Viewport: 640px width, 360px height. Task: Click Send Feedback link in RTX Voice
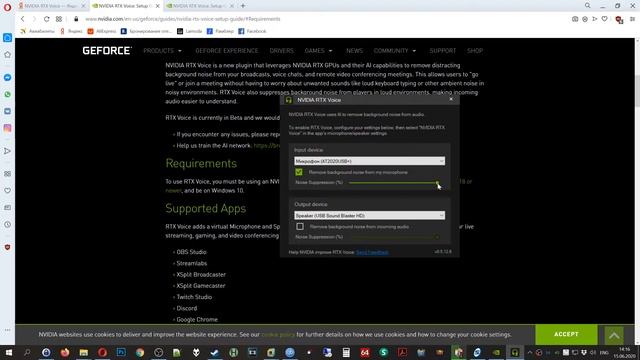pyautogui.click(x=372, y=252)
